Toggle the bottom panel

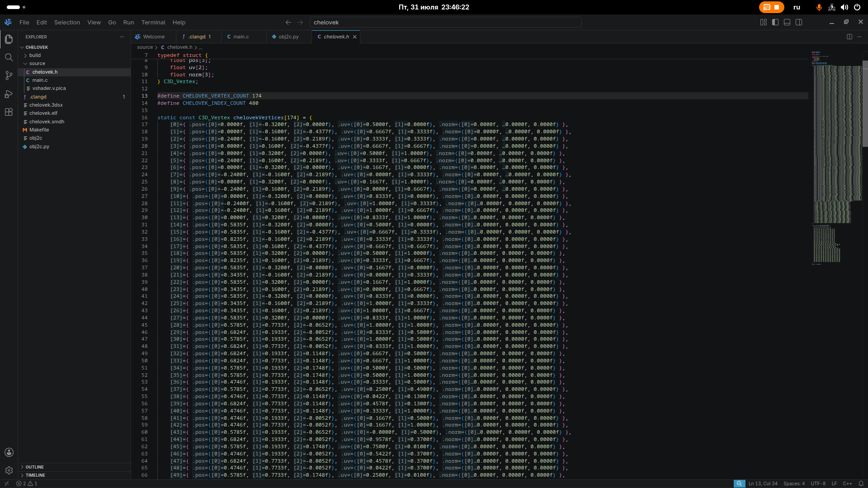(x=787, y=22)
